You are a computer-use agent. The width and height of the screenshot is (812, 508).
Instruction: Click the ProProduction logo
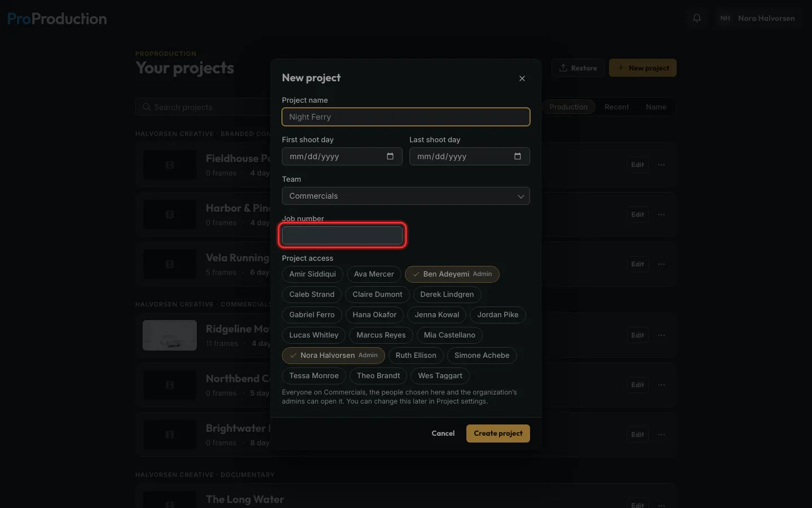click(x=57, y=19)
